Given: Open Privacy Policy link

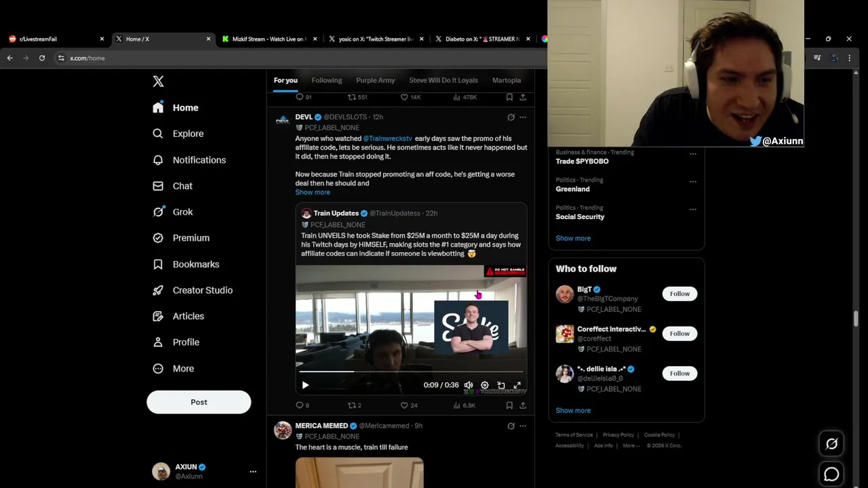Looking at the screenshot, I should pos(618,435).
